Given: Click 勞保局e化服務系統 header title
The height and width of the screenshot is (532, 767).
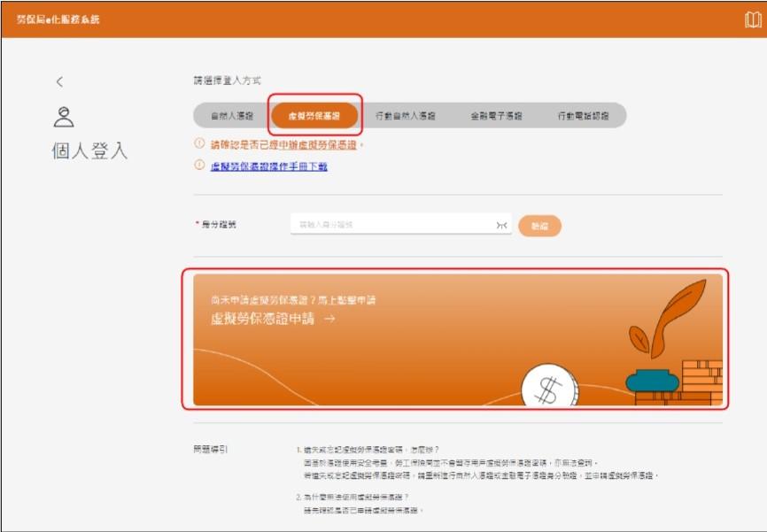Looking at the screenshot, I should pyautogui.click(x=58, y=19).
